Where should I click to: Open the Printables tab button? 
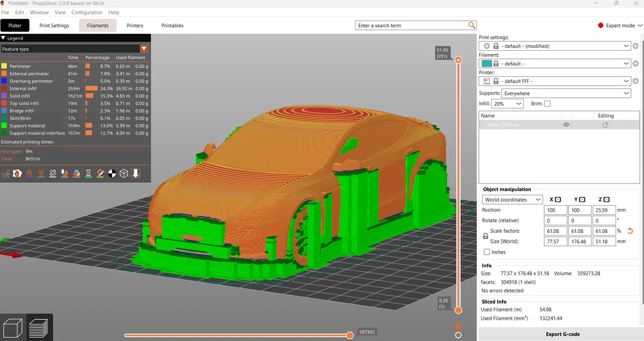coord(172,26)
